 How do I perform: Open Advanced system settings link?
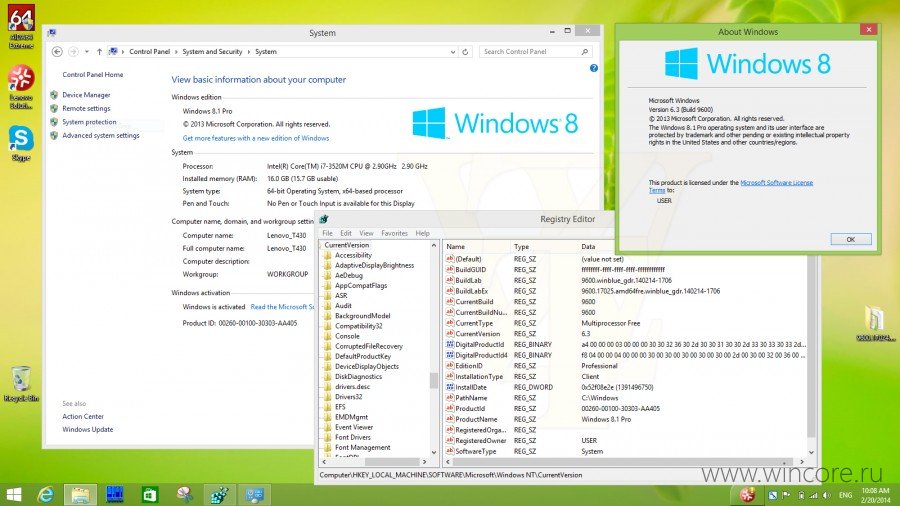point(100,135)
